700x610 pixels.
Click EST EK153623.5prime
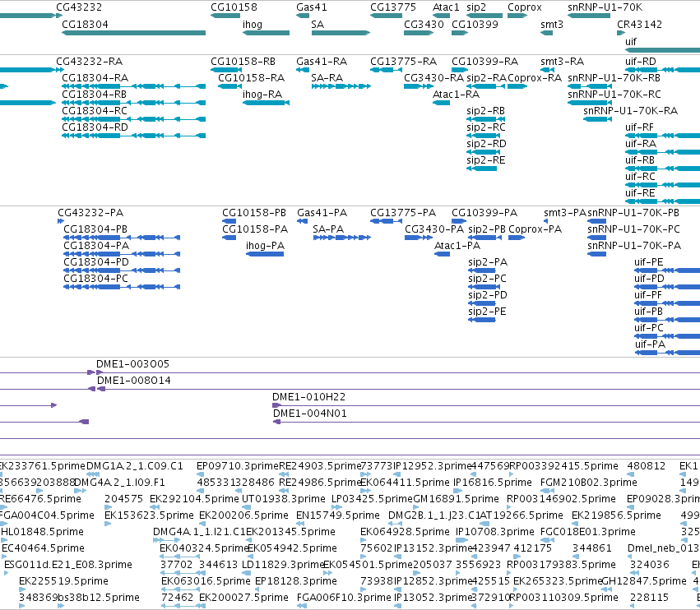(149, 515)
